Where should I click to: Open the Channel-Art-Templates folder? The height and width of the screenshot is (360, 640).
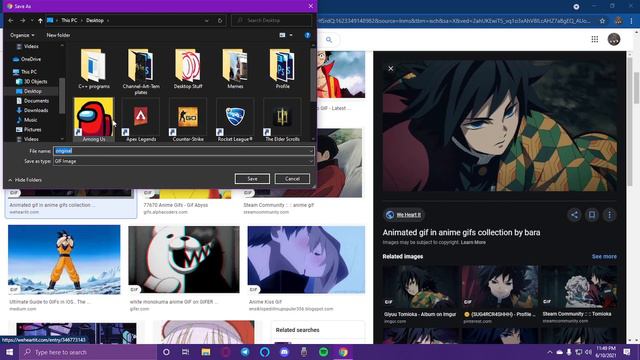pos(141,71)
